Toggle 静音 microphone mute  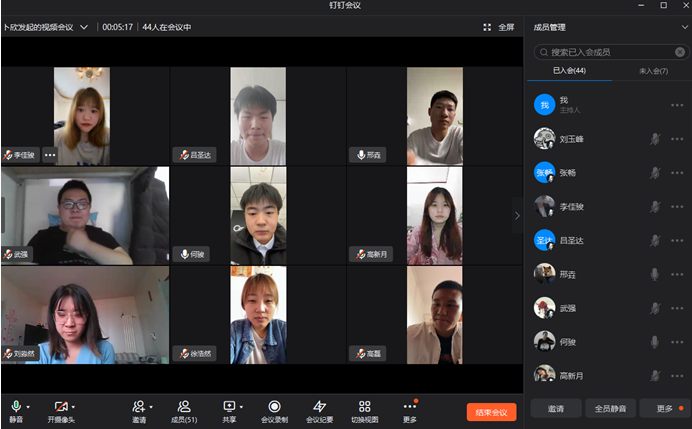coord(16,406)
